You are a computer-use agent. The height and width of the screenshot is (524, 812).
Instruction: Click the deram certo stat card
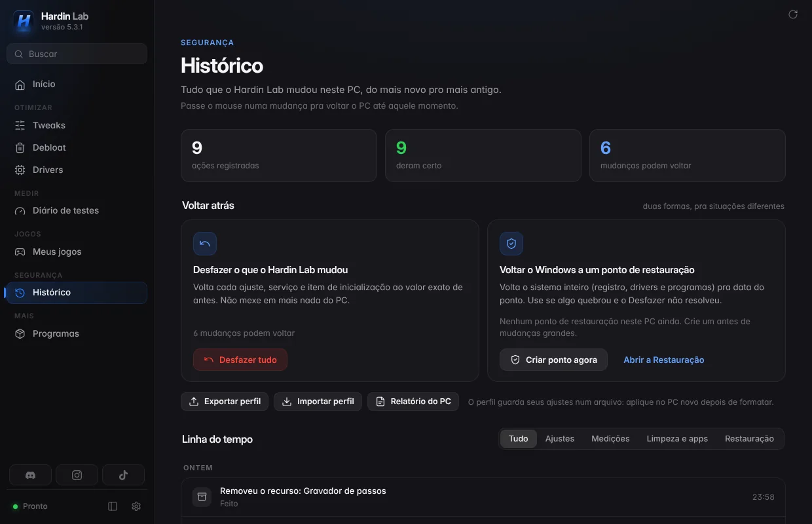coord(483,155)
